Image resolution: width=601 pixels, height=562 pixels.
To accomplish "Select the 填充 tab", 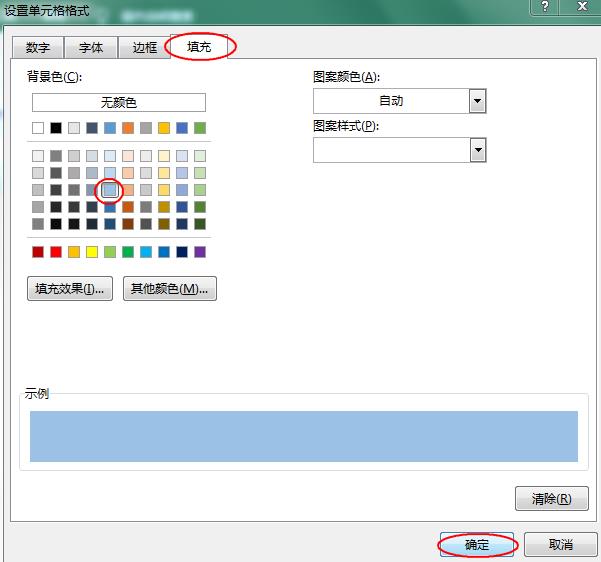I will [x=199, y=47].
